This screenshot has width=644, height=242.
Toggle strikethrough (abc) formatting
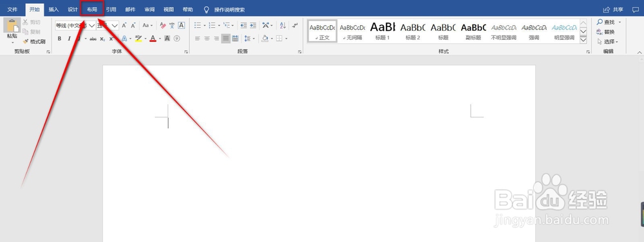[x=93, y=39]
